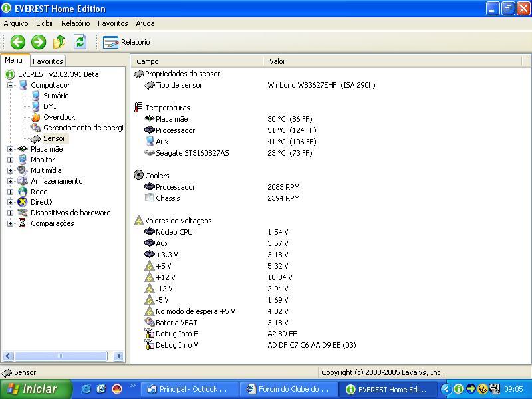Expand the Placa mãe tree node
532x399 pixels.
click(10, 149)
